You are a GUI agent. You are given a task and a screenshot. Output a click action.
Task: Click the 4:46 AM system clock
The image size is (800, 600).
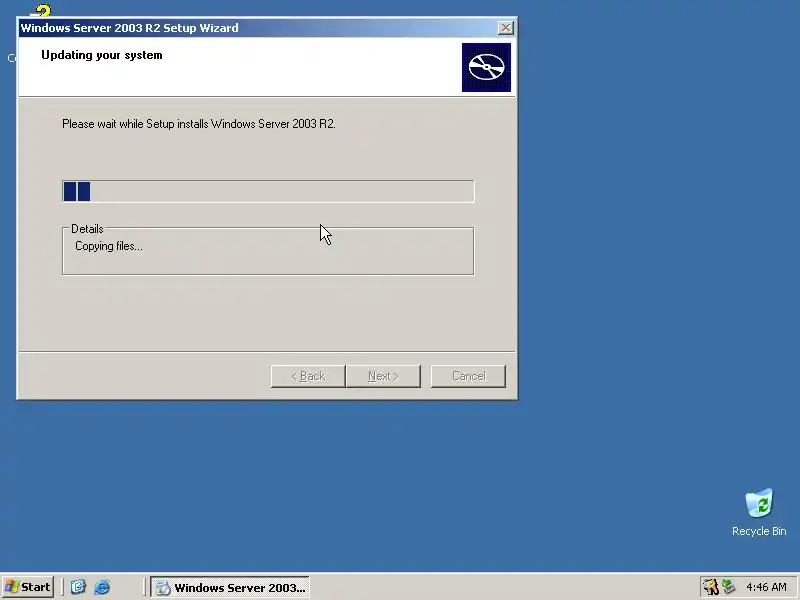pyautogui.click(x=766, y=587)
